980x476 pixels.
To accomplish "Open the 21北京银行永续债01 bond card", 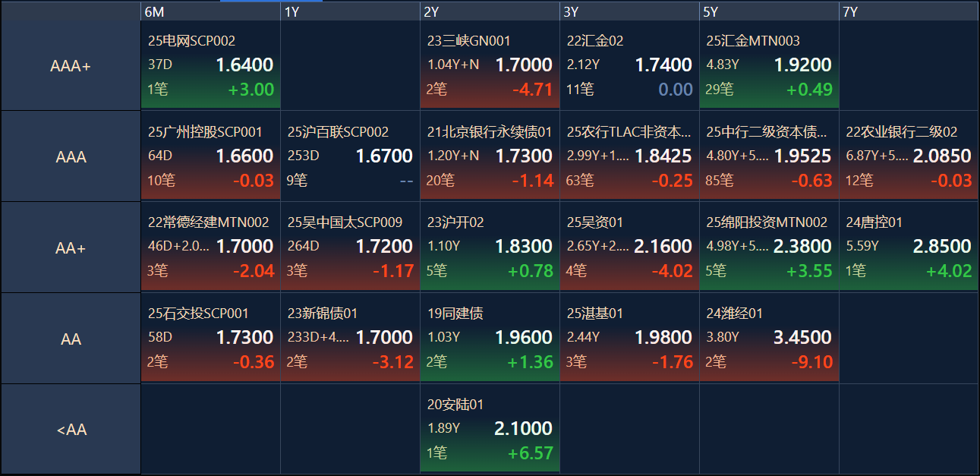I will pyautogui.click(x=490, y=156).
